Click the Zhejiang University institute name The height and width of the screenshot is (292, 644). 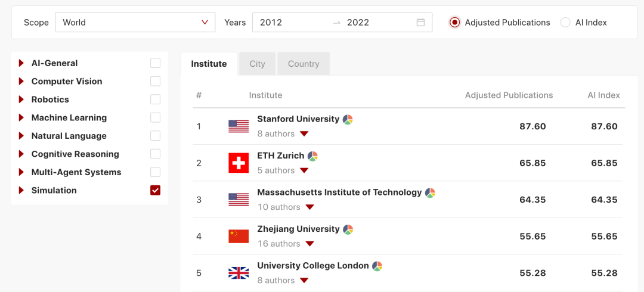(x=298, y=229)
